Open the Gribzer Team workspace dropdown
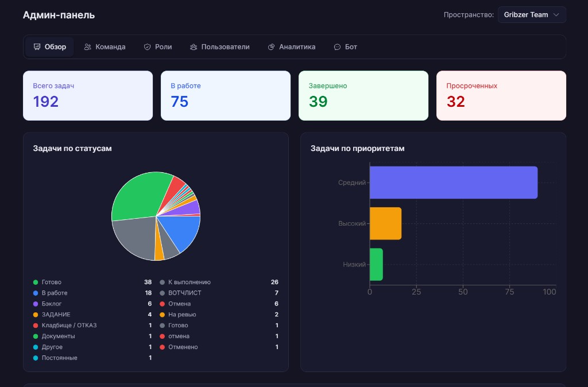This screenshot has height=387, width=588. (531, 15)
